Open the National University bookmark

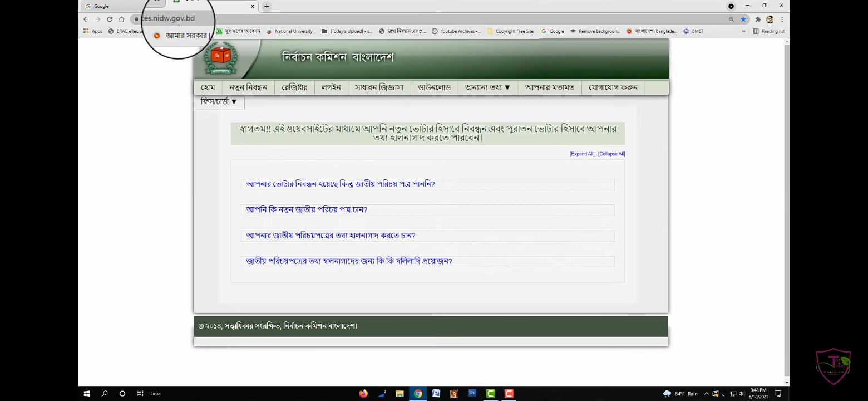[291, 31]
